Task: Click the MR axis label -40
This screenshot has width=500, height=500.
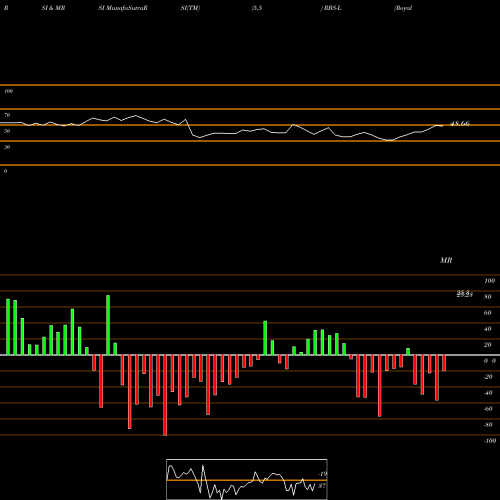Action: tap(488, 393)
